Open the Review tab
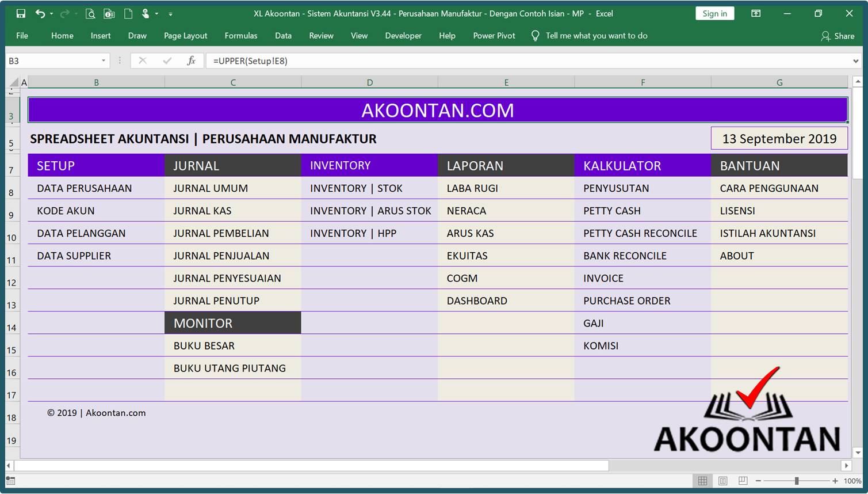868x494 pixels. click(321, 36)
